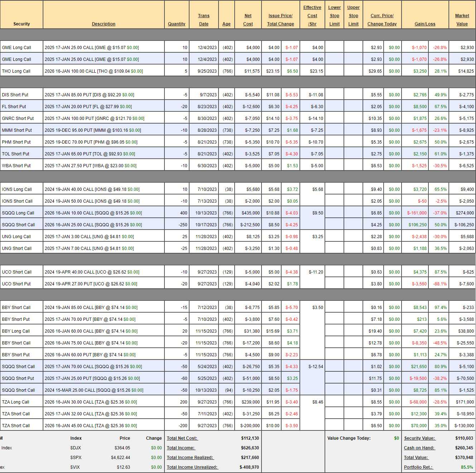
Task: Click Issue Price/Total Change header
Action: point(280,20)
